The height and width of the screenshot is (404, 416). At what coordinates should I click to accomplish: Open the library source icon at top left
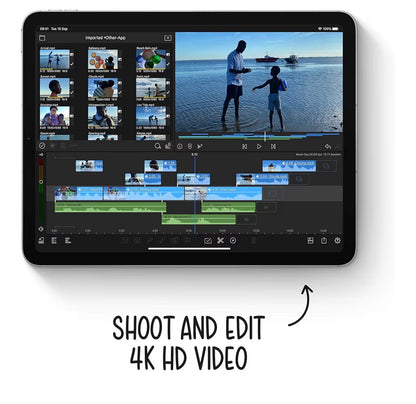[42, 38]
